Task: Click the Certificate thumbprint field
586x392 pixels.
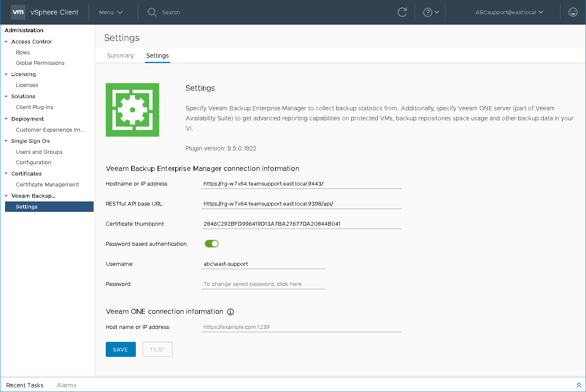Action: click(301, 224)
